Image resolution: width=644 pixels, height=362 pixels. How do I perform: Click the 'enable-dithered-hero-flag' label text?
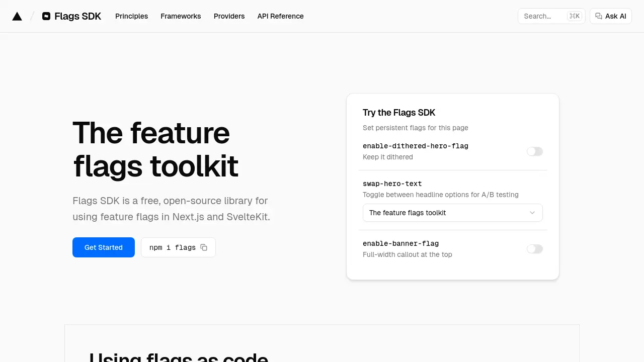416,146
